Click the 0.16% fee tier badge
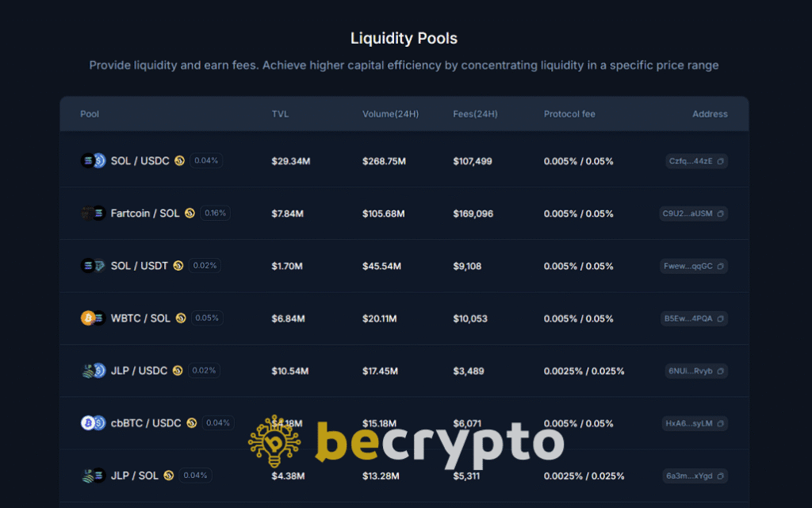Screen dimensions: 812x508 (215, 214)
